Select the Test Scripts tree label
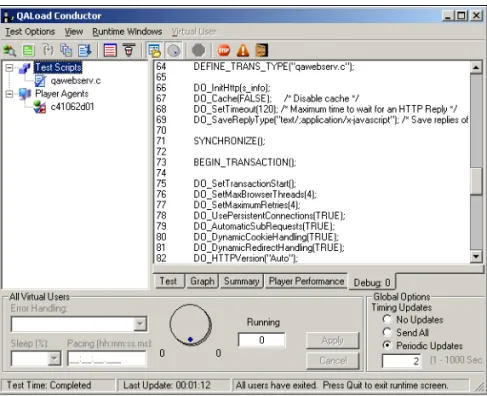The height and width of the screenshot is (396, 487). (58, 68)
